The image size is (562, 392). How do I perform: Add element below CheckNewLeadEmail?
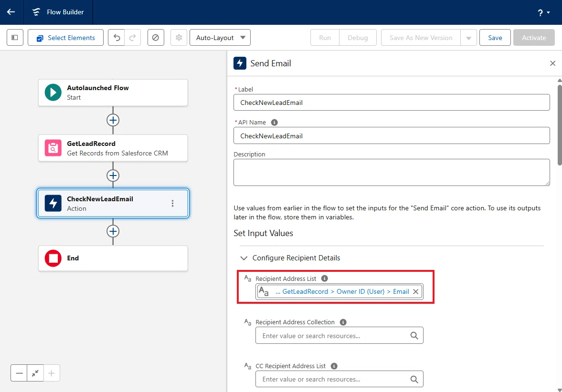point(113,231)
